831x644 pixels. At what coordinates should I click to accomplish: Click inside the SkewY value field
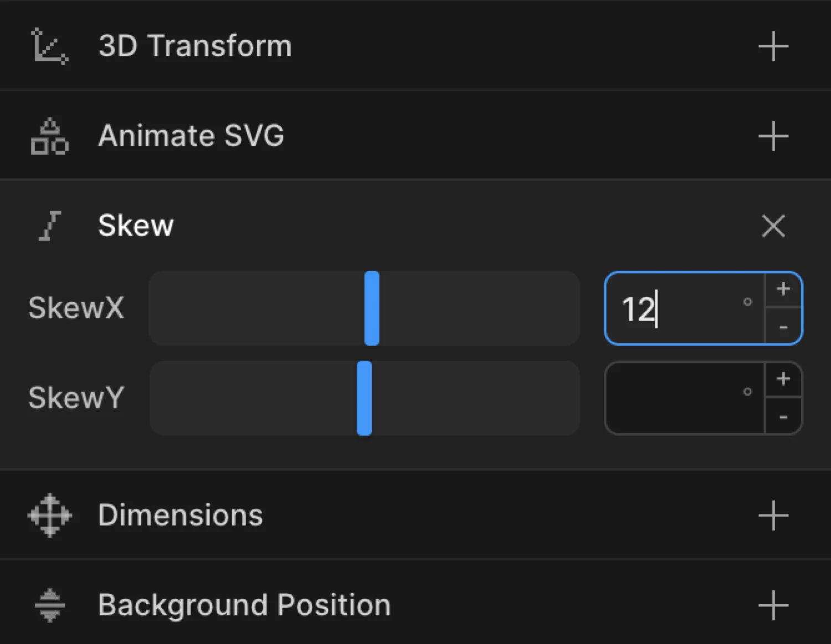coord(681,398)
